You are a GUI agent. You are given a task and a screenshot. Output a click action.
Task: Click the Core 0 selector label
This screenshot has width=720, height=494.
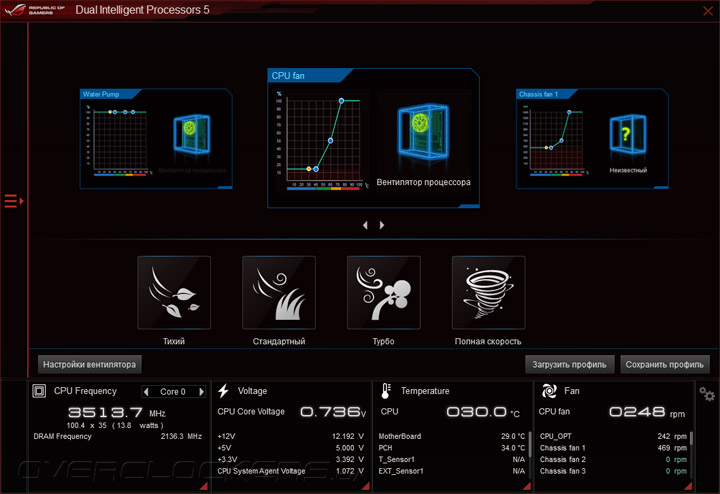click(173, 392)
